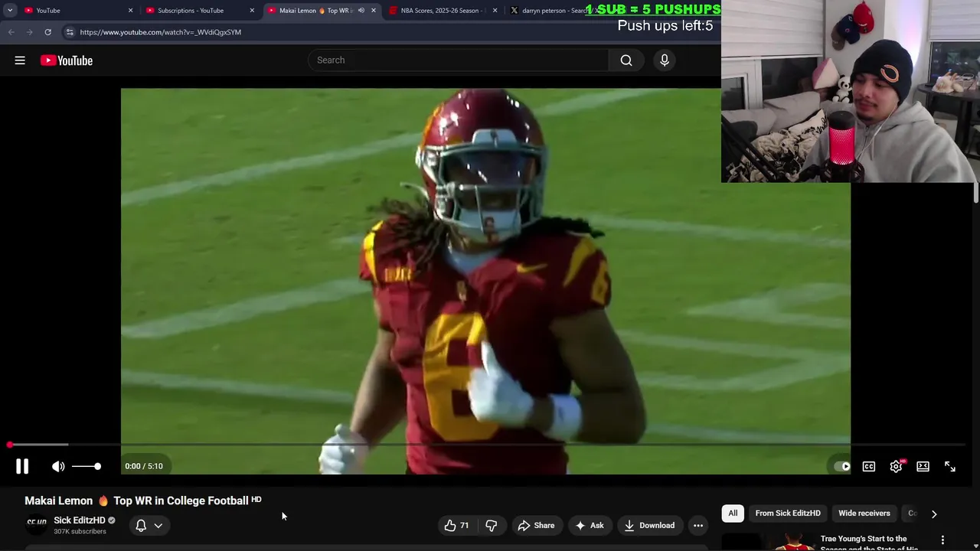
Task: Reload the page
Action: coord(47,32)
